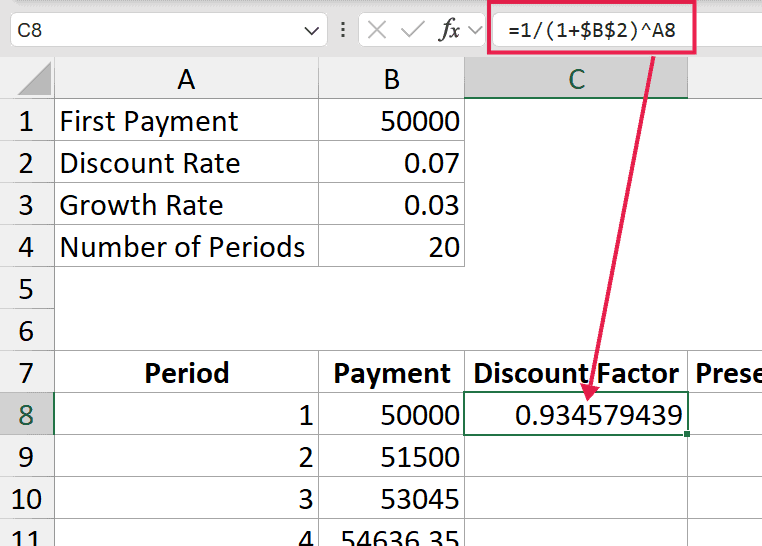The image size is (762, 546).
Task: Expand the Name Box dropdown arrow
Action: [x=312, y=31]
